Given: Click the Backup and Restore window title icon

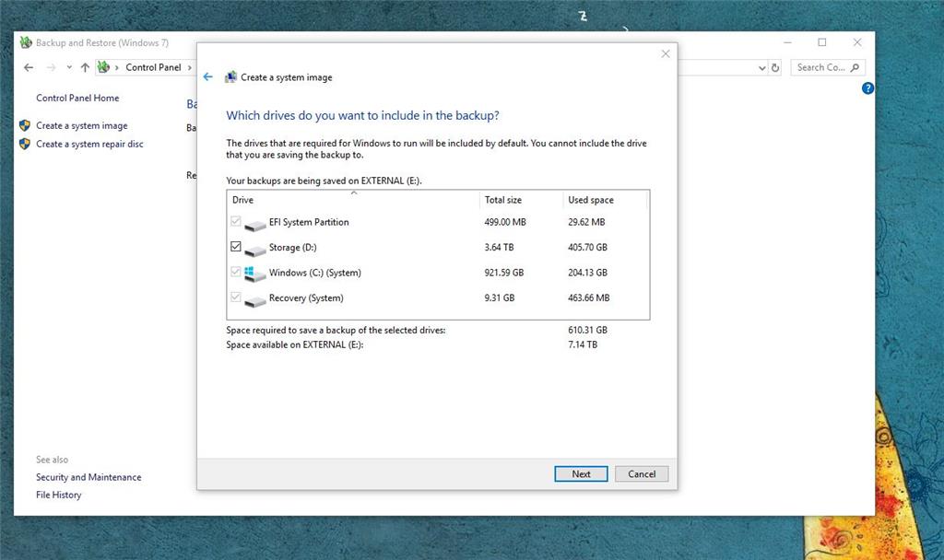Looking at the screenshot, I should click(26, 42).
